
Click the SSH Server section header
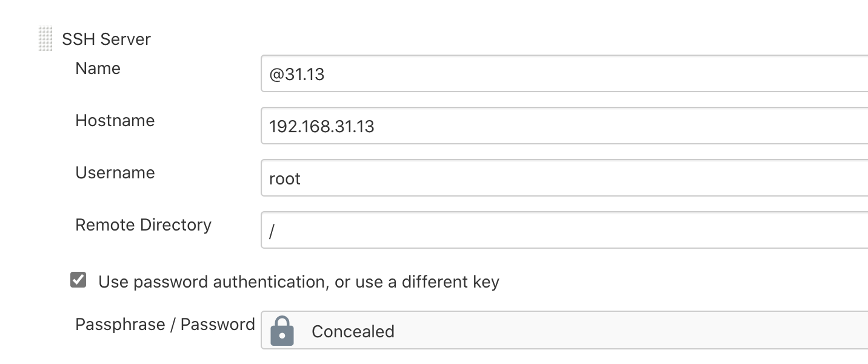(x=105, y=39)
